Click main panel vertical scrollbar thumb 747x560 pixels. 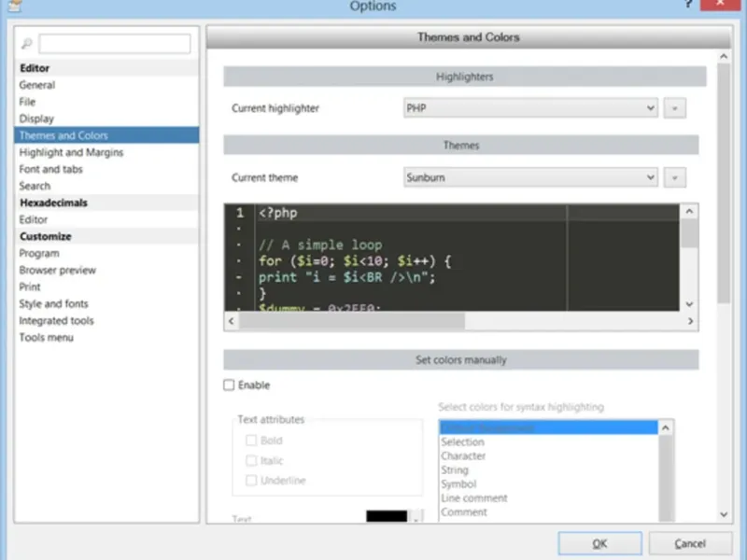[724, 183]
